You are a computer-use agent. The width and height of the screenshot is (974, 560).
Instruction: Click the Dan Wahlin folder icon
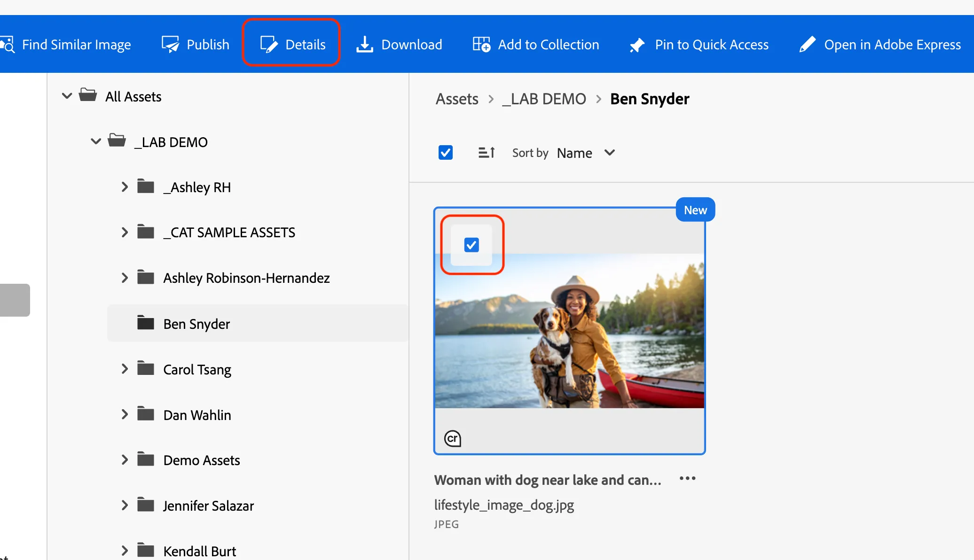146,414
